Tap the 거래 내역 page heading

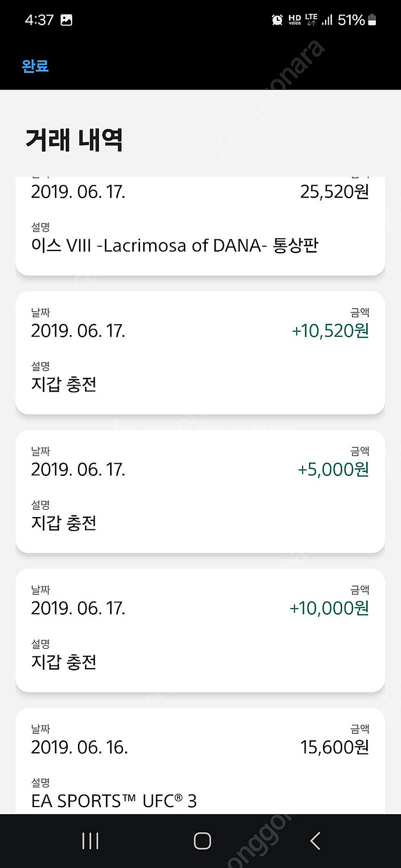pyautogui.click(x=74, y=140)
